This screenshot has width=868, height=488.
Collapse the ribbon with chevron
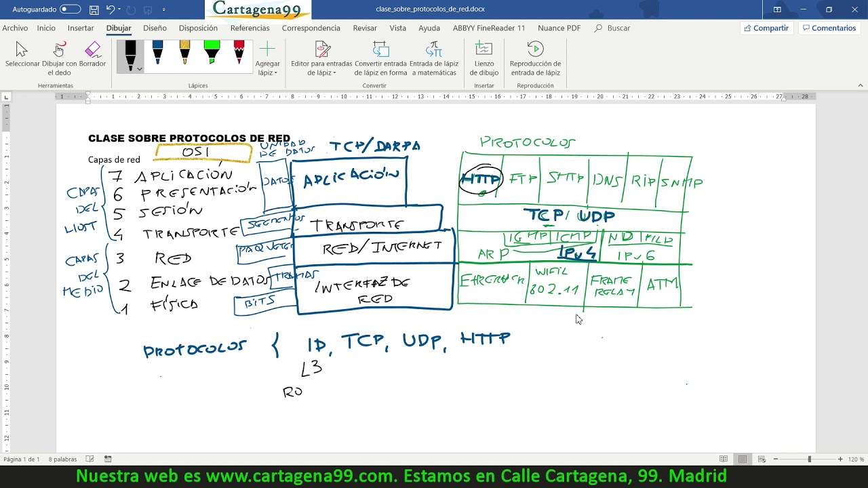(861, 85)
